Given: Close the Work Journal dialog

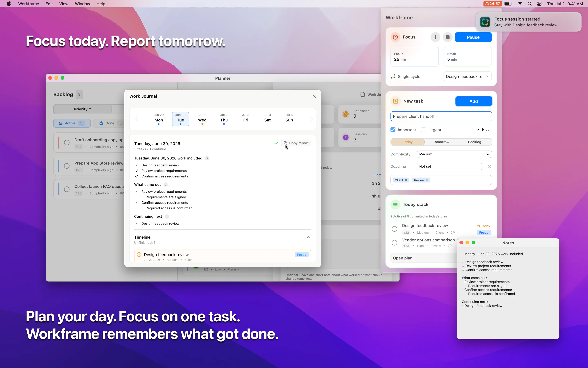Looking at the screenshot, I should (x=314, y=96).
